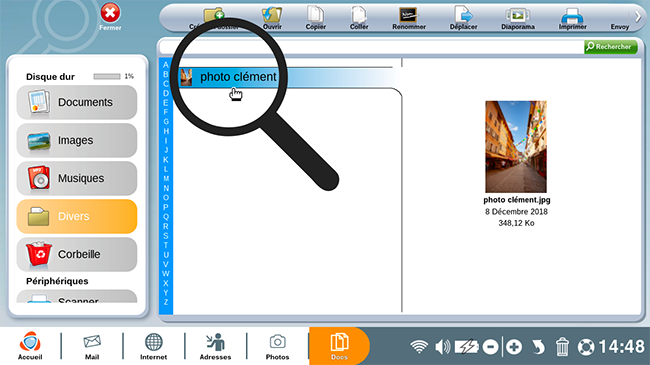Jump to letter S in the index
The height and width of the screenshot is (365, 650).
click(x=166, y=236)
